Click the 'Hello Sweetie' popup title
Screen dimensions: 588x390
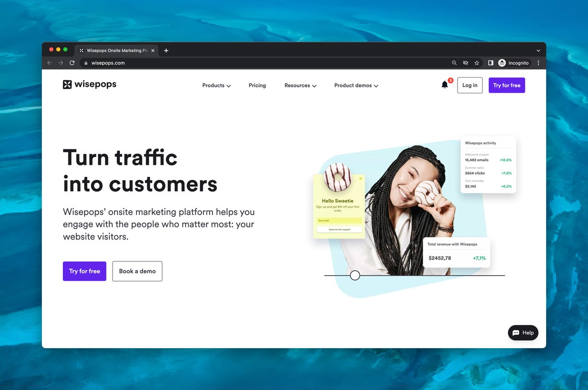coord(338,201)
